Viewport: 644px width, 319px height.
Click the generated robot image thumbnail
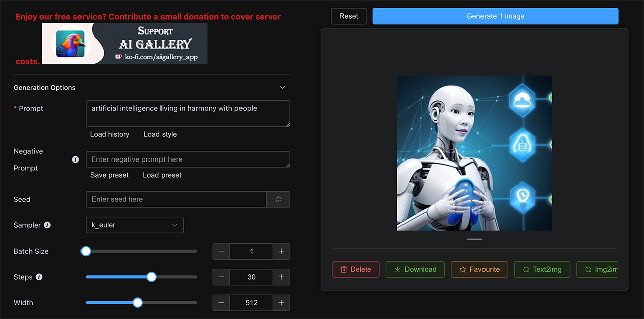coord(474,153)
